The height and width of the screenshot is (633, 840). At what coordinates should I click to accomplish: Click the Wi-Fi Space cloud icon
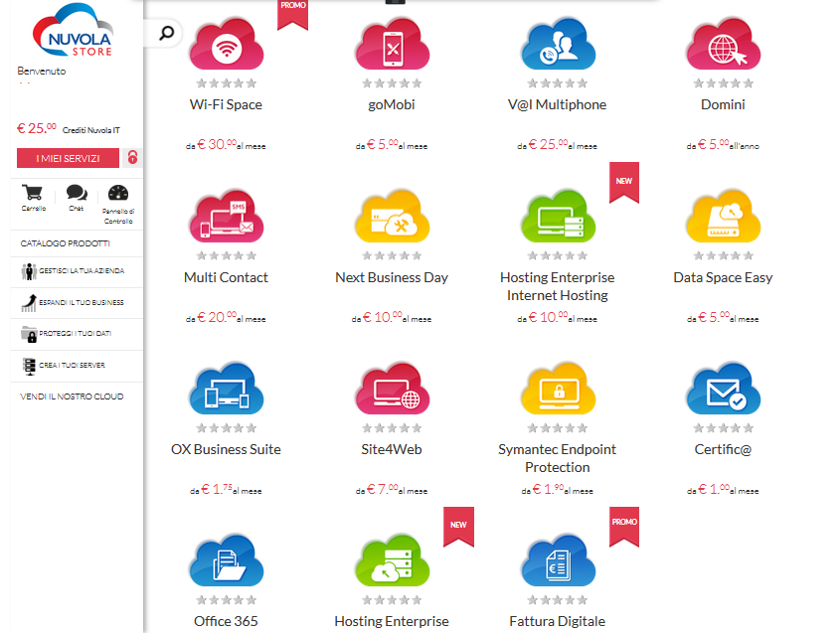[x=226, y=45]
